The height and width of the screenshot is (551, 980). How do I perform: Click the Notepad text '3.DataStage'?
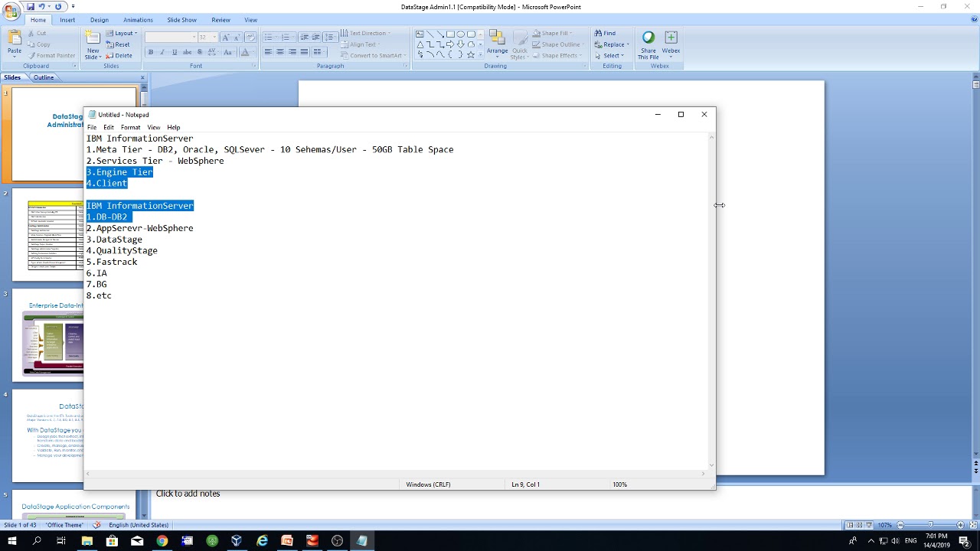114,240
